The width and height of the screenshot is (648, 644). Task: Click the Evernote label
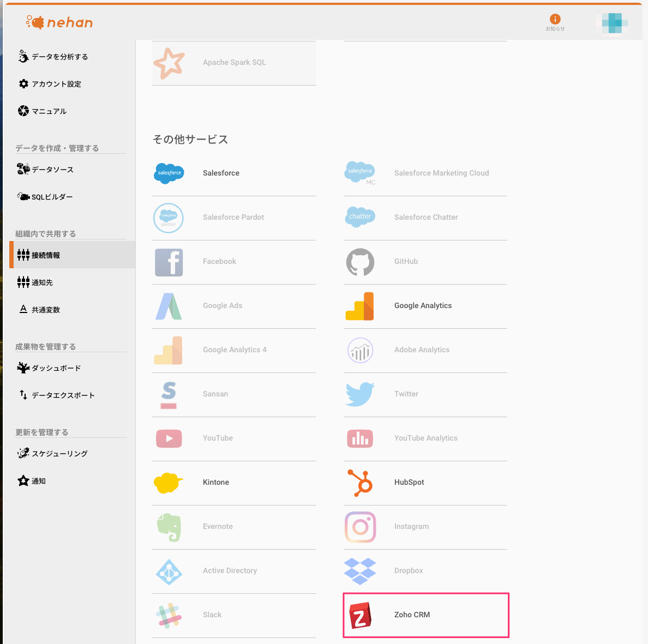(x=218, y=526)
